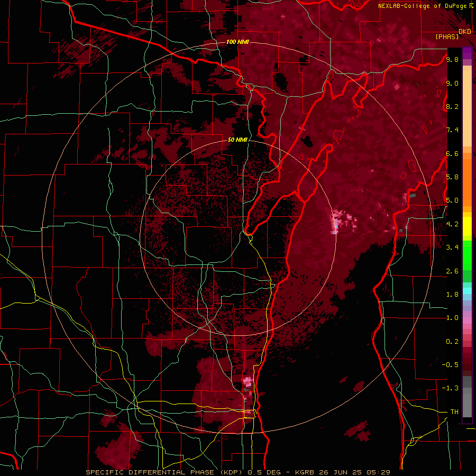Click the -1.3 value on color scale
Screen dimensions: 476x476
click(450, 388)
